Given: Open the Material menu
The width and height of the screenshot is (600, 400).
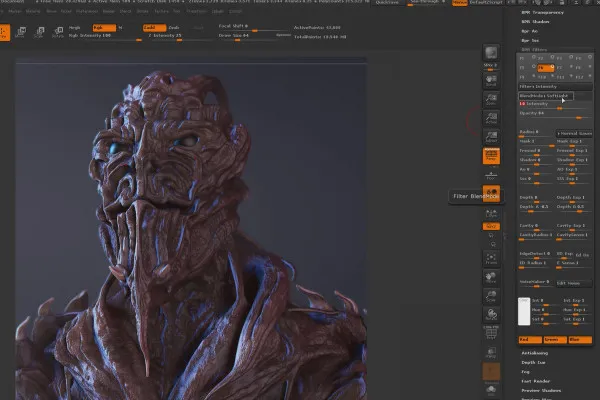Looking at the screenshot, I should [x=33, y=11].
